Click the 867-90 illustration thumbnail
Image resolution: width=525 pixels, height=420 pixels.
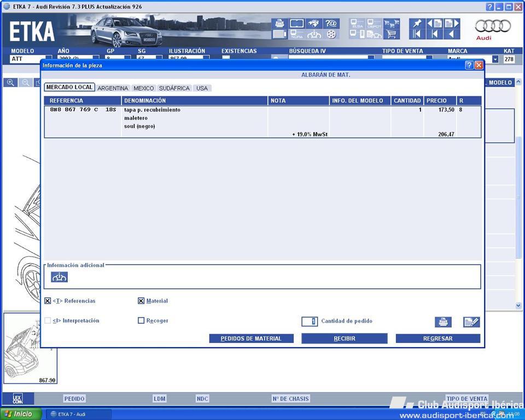[30, 348]
